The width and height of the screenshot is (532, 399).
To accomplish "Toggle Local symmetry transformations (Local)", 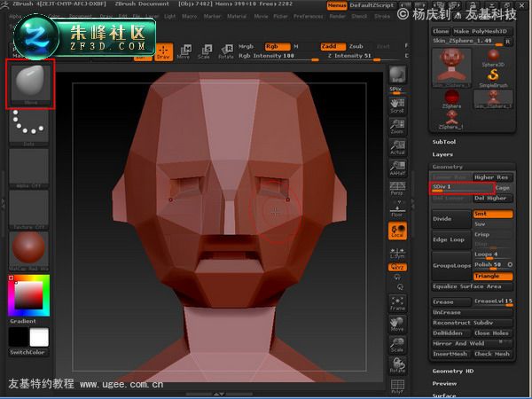I will point(397,231).
